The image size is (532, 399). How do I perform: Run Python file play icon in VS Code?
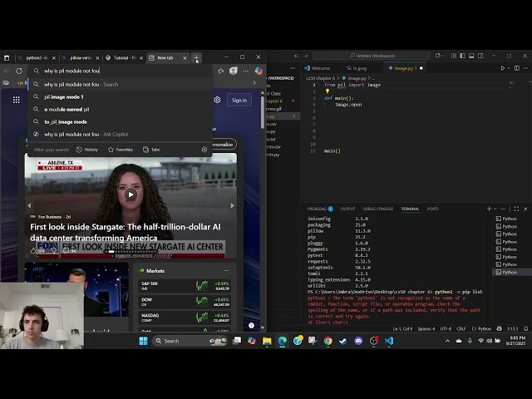point(502,68)
